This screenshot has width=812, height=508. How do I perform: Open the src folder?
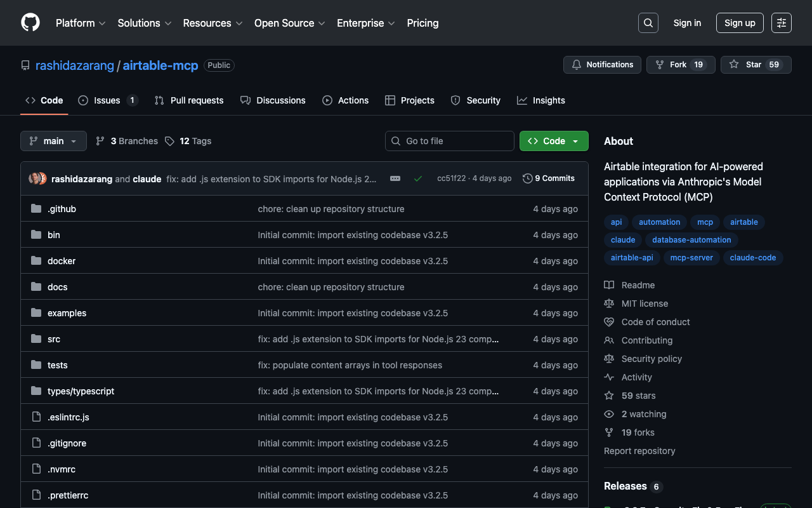[54, 339]
